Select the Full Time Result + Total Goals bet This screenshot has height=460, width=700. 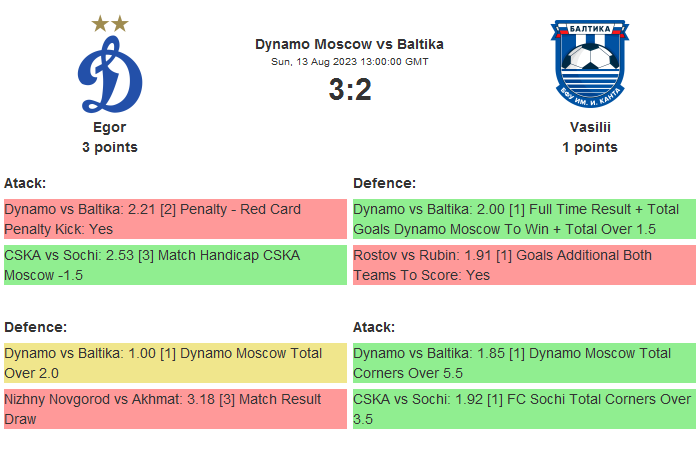(524, 219)
